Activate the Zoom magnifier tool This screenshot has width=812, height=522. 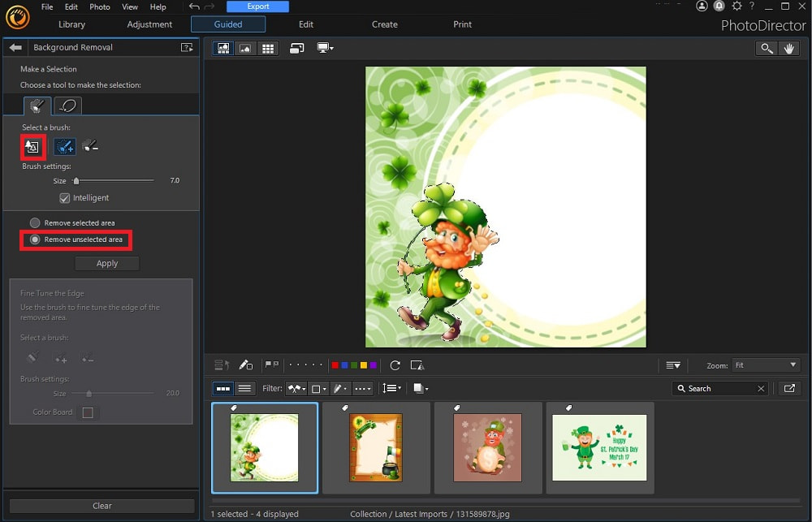click(767, 48)
